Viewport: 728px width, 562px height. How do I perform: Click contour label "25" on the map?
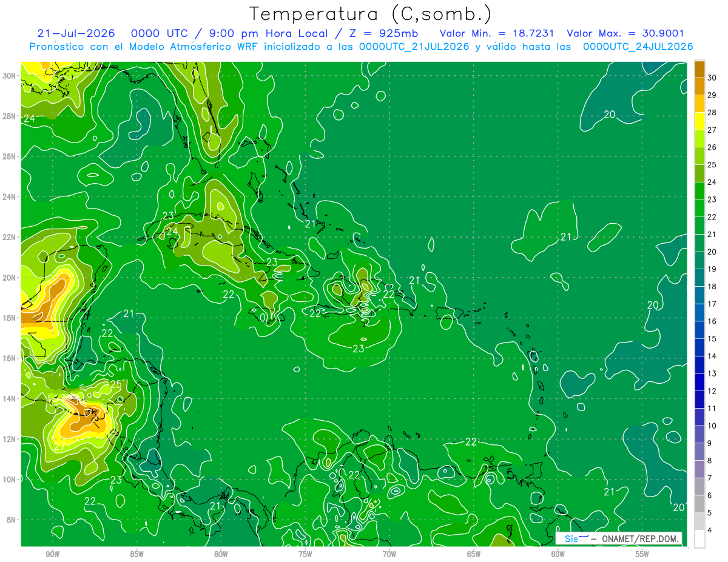coord(115,384)
